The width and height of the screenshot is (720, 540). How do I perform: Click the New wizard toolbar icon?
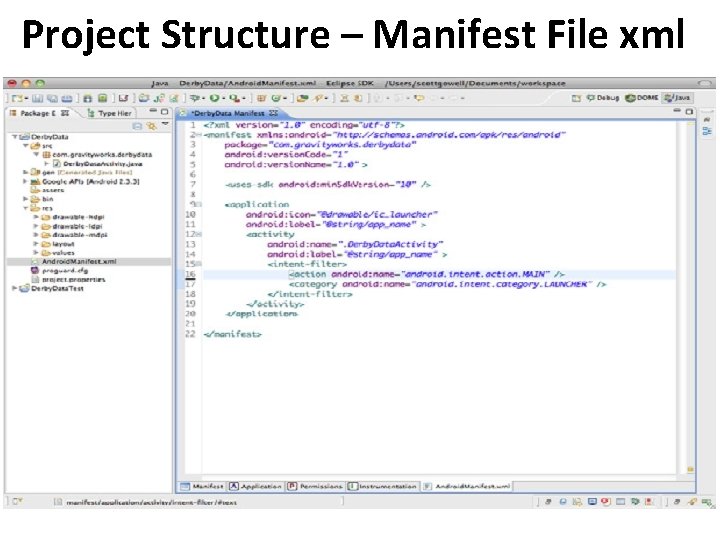17,98
